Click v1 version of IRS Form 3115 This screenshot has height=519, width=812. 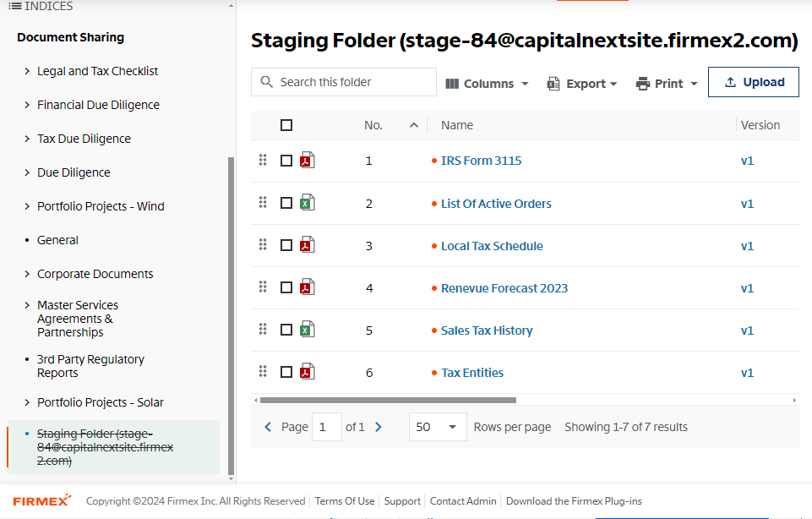(747, 161)
